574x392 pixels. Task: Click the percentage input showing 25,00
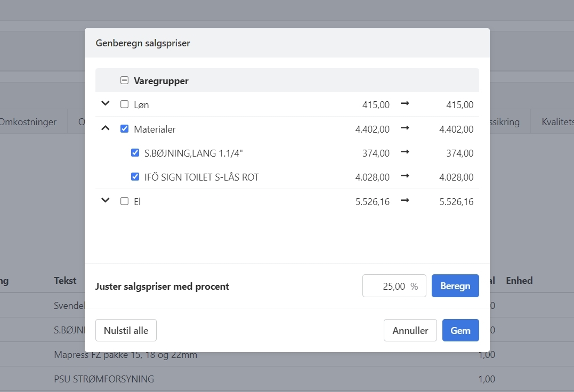click(394, 285)
